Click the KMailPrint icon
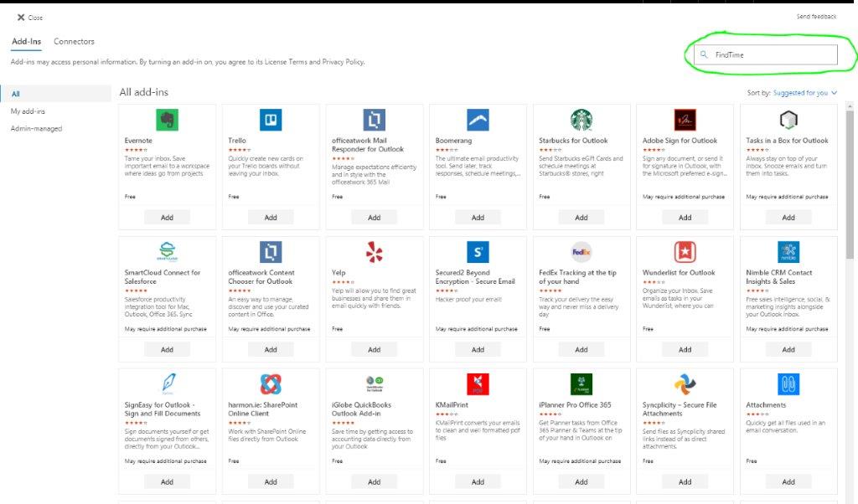858x504 pixels. click(x=478, y=384)
